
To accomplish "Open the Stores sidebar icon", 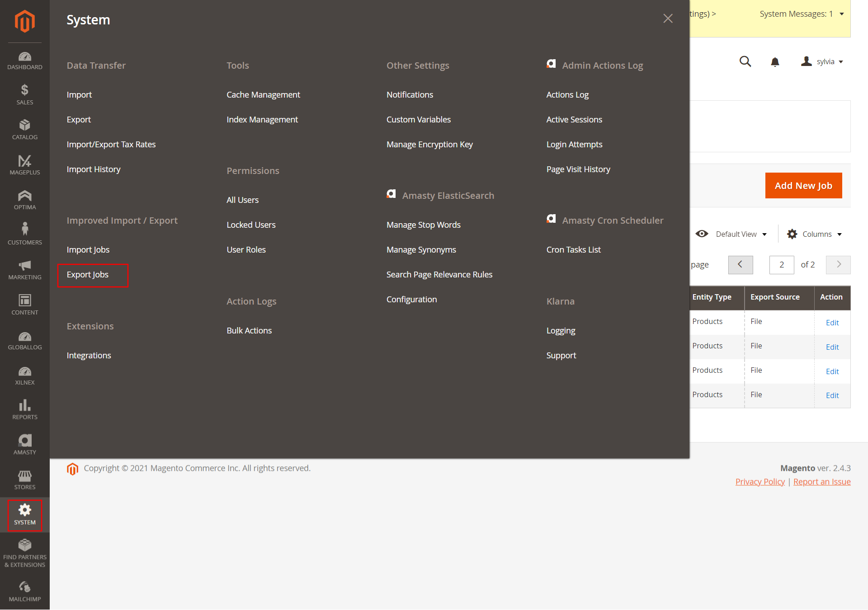I will pyautogui.click(x=24, y=480).
